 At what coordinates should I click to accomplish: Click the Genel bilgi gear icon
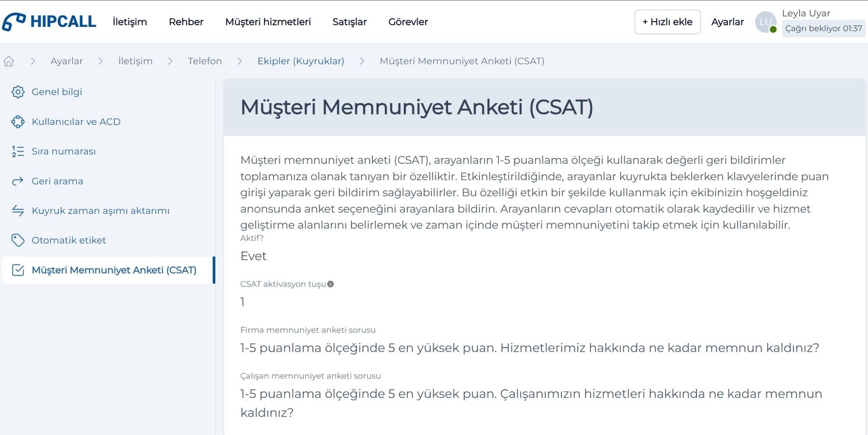pos(18,92)
